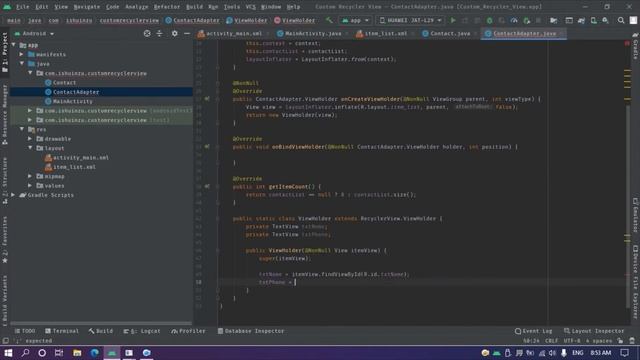The image size is (640, 360).
Task: Open File Explorer from the taskbar
Action: (x=77, y=353)
